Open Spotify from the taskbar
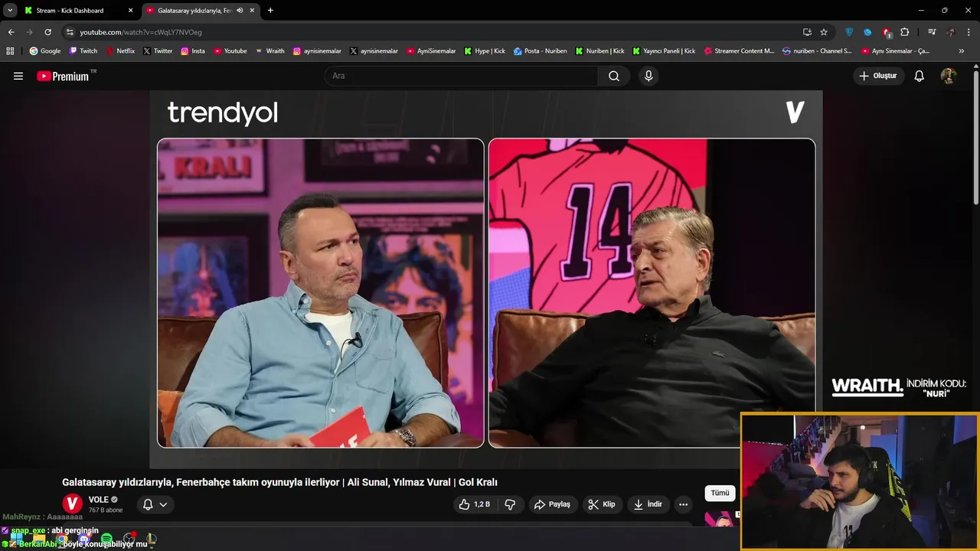 coord(106,540)
